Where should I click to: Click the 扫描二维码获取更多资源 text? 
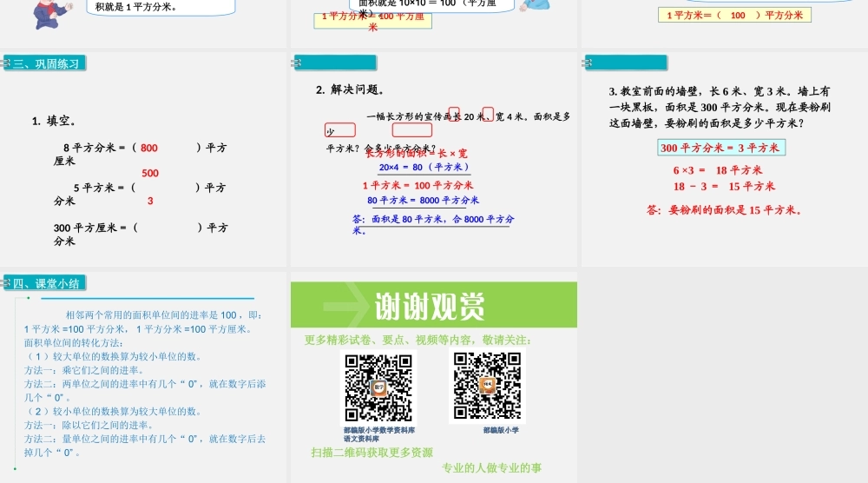point(372,453)
